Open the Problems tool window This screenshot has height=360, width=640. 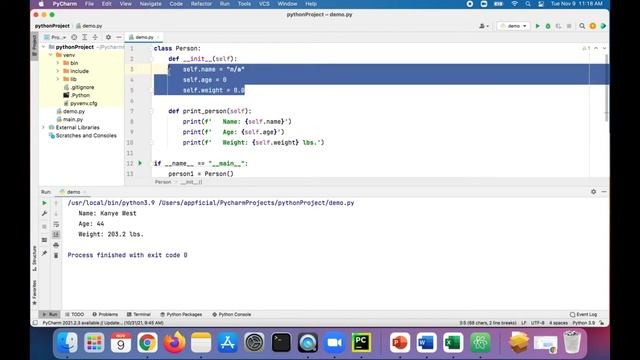105,315
